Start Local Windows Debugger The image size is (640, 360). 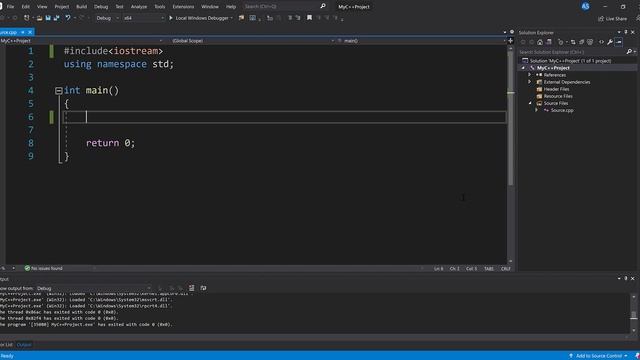point(199,18)
